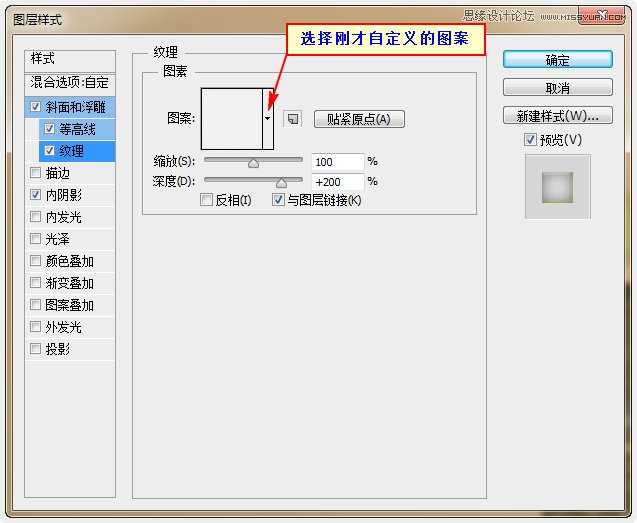This screenshot has width=637, height=523.
Task: Click the 缩放 value field showing 100
Action: (338, 162)
